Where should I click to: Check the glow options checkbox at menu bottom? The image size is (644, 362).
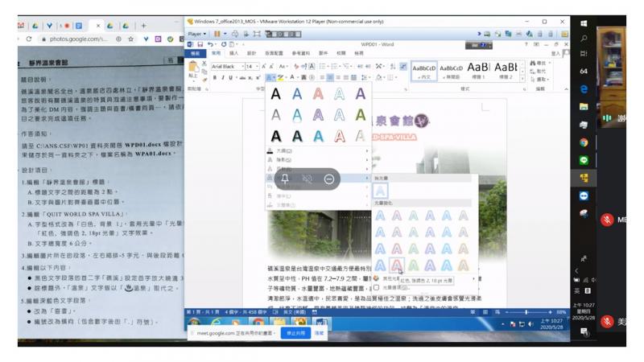[x=376, y=288]
